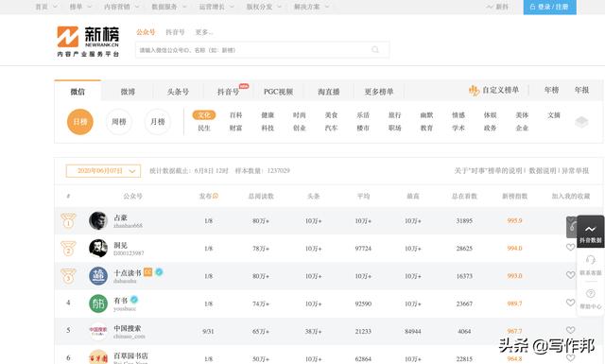Open the 年报 link
605x364 pixels.
click(581, 90)
